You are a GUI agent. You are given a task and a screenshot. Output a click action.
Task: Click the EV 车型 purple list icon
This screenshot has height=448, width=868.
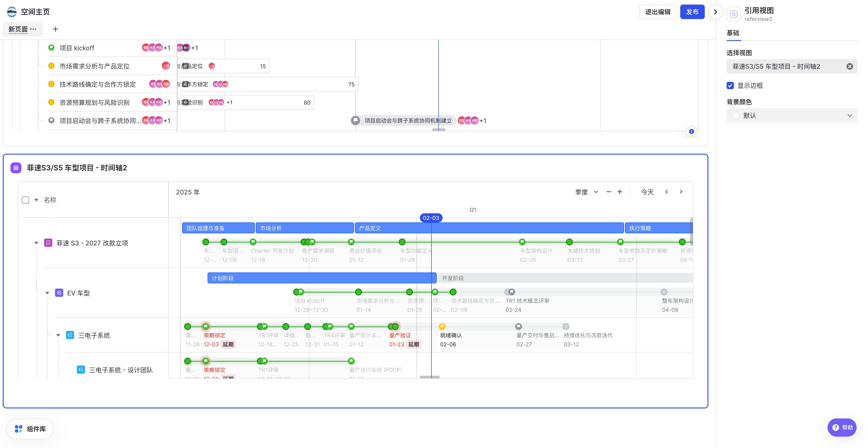tap(59, 293)
